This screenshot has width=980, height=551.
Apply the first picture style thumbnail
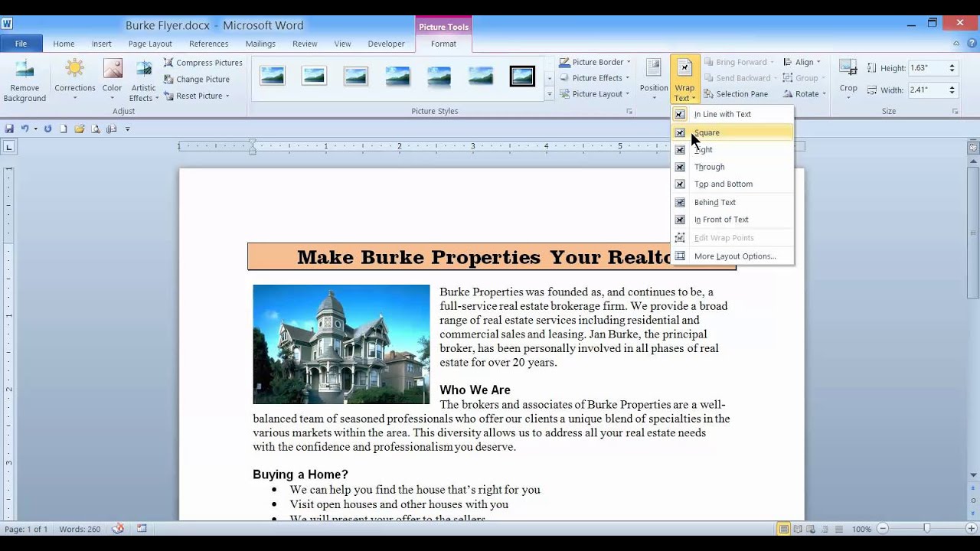272,76
